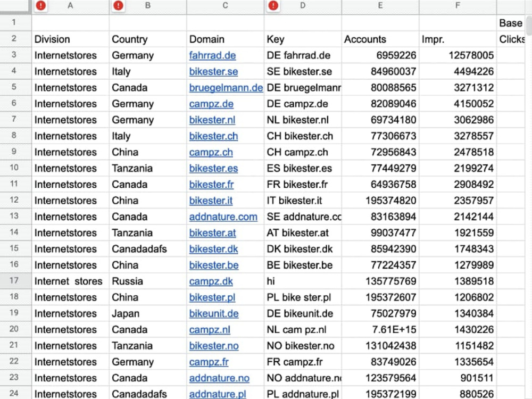Select impressions value 880526
This screenshot has height=399, width=532.
(x=458, y=393)
